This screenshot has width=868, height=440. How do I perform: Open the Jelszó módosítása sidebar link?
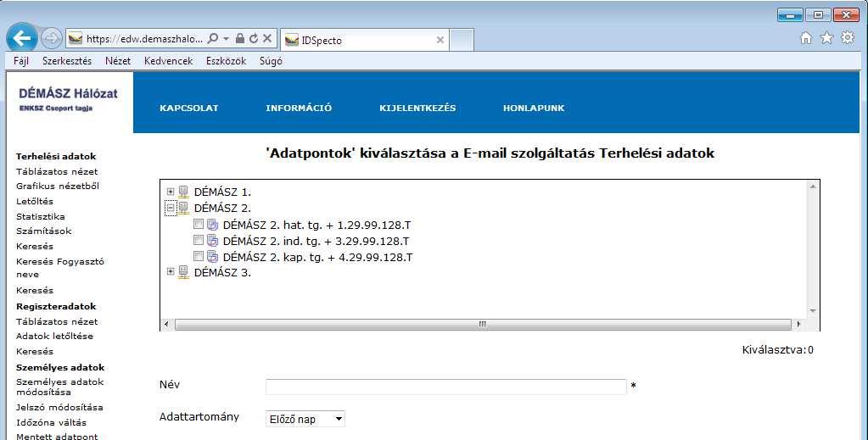click(59, 407)
